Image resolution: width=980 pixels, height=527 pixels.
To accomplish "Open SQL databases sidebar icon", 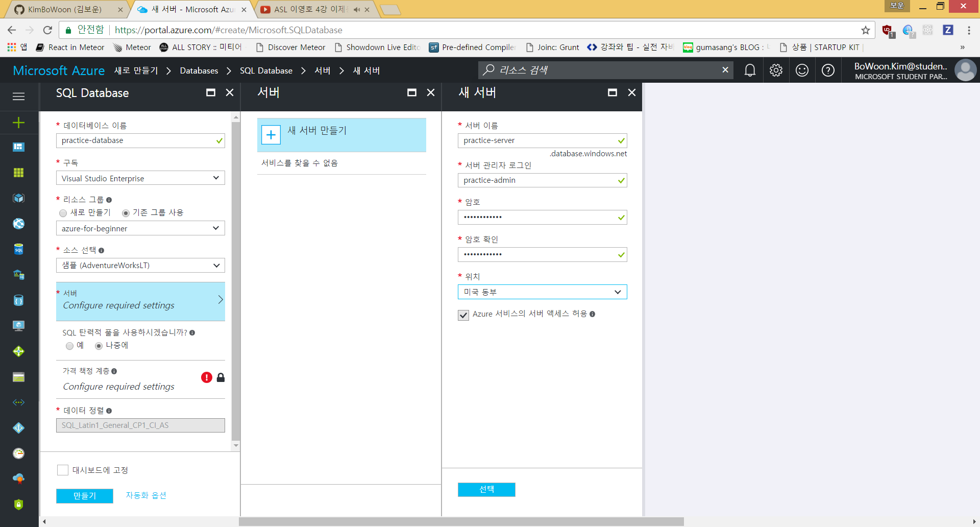I will [19, 249].
